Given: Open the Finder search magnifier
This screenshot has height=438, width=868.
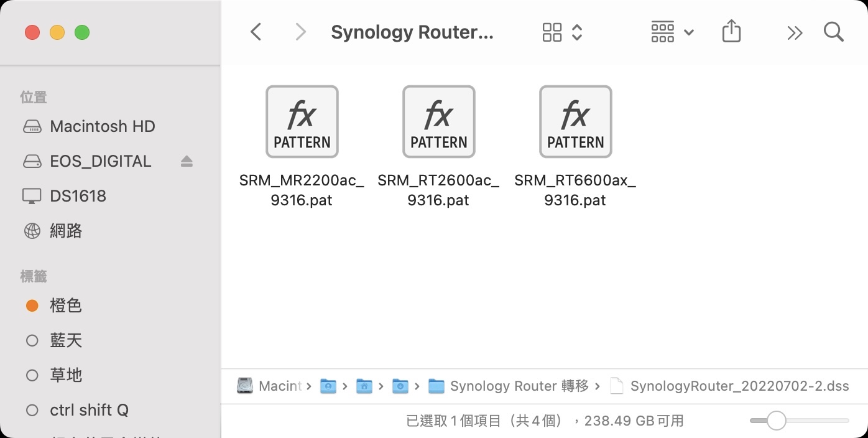Looking at the screenshot, I should (833, 32).
